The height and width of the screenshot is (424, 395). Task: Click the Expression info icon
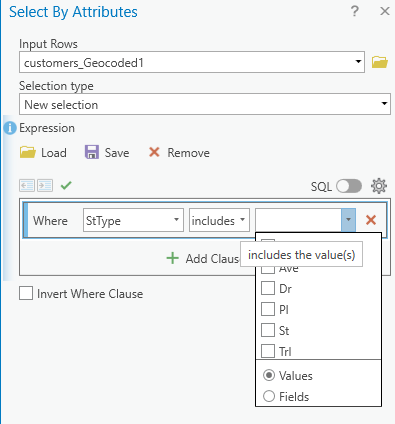click(10, 128)
